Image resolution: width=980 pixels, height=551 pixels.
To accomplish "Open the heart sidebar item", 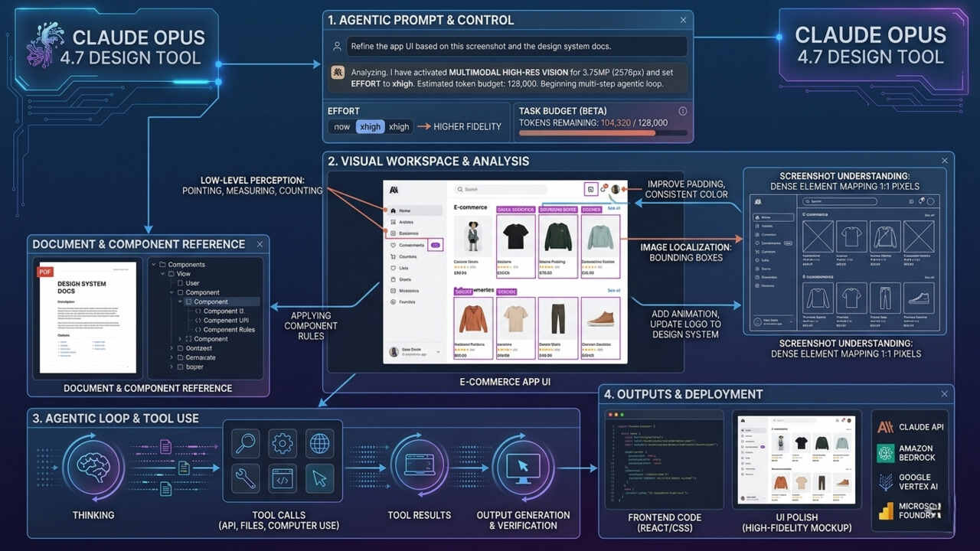I will (x=407, y=245).
